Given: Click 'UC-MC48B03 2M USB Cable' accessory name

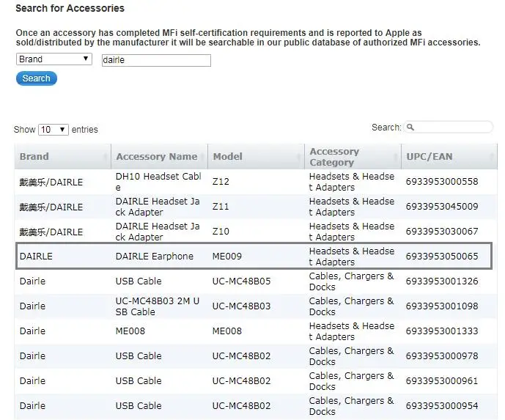Looking at the screenshot, I should point(157,306).
